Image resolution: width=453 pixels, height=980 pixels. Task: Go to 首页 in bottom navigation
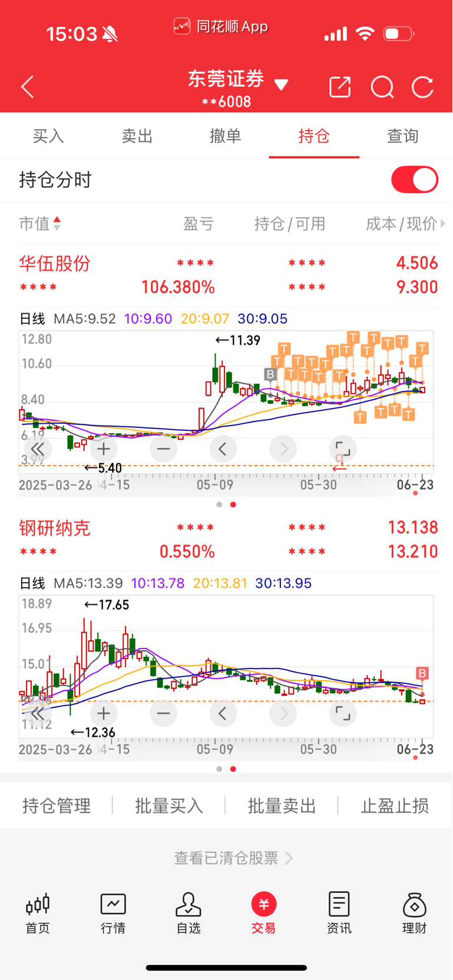click(38, 913)
